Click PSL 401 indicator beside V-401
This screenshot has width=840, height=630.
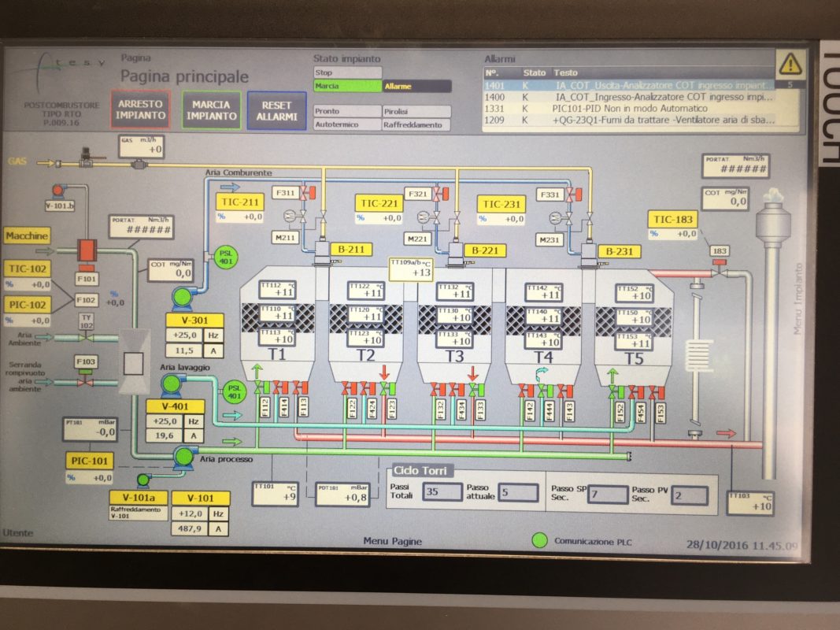pyautogui.click(x=234, y=392)
